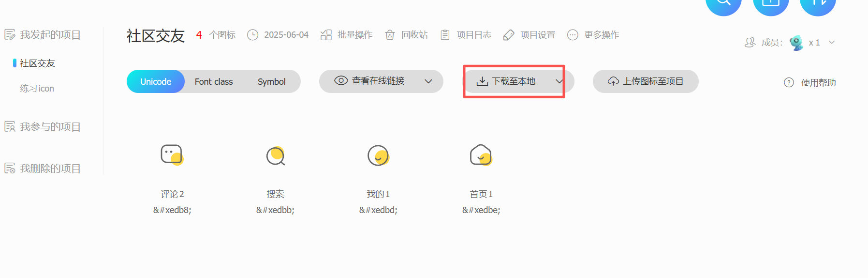Viewport: 868px width, 278px height.
Task: Select the 首页1 home icon
Action: (481, 155)
